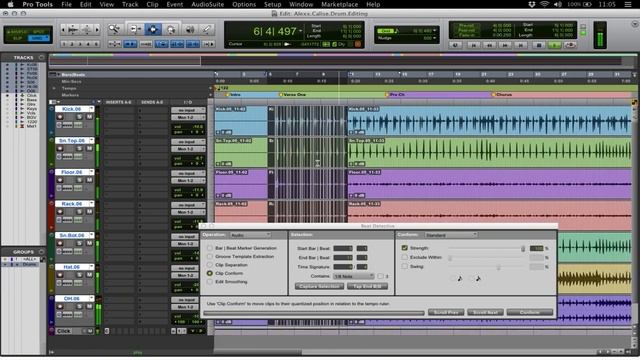640x360 pixels.
Task: Solo the Kick.06 track
Action: point(80,117)
